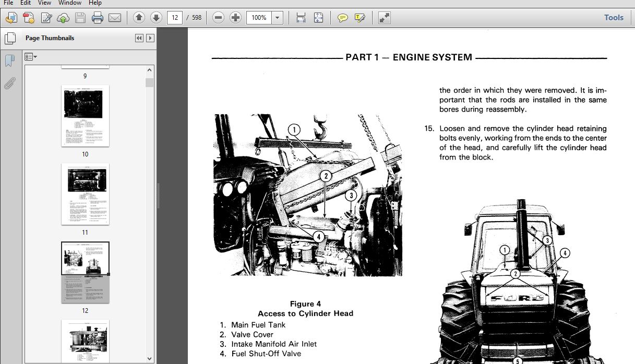Click the expand pane right-arrow button

150,38
